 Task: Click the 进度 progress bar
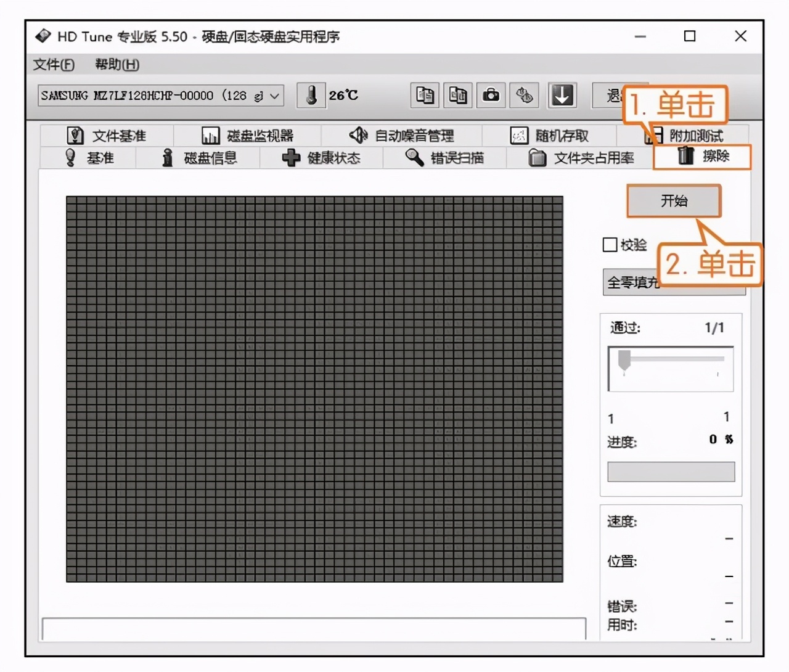[x=671, y=472]
